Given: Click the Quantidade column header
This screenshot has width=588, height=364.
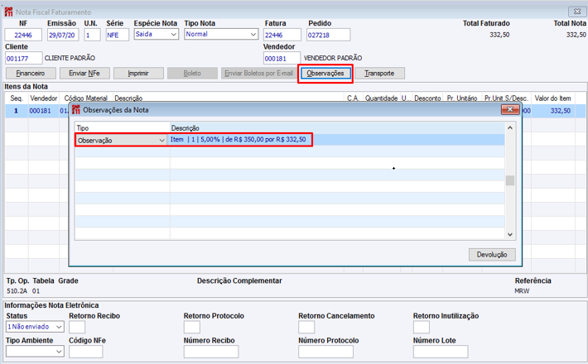Looking at the screenshot, I should pos(382,98).
